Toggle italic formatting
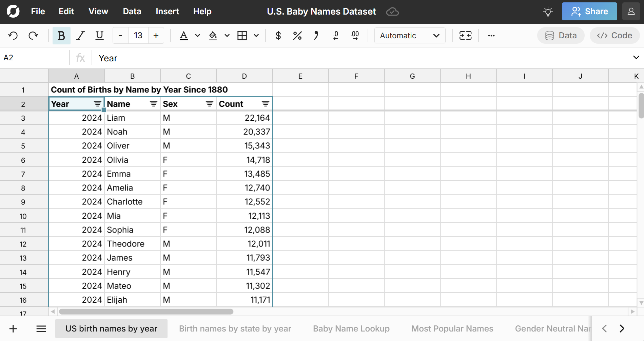 80,35
